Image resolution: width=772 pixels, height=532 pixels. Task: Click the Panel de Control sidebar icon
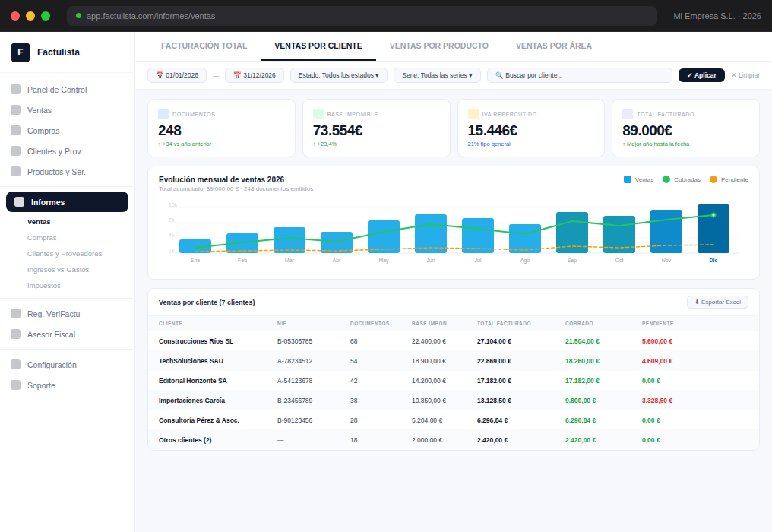coord(16,89)
